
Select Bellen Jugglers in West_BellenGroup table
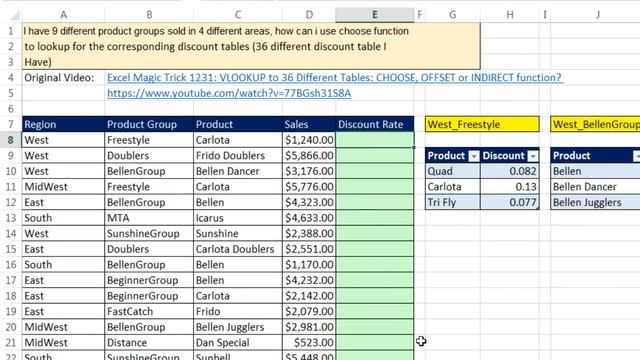pyautogui.click(x=596, y=202)
